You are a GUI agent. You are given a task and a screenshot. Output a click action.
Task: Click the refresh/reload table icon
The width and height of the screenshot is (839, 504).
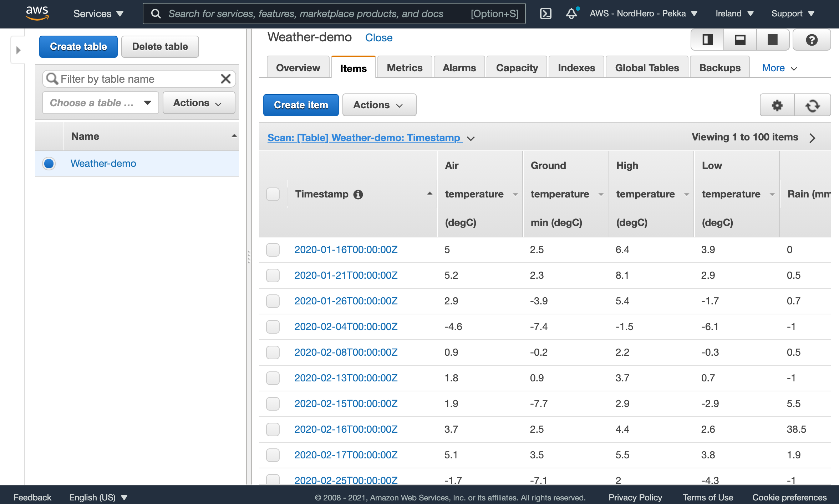click(x=812, y=105)
